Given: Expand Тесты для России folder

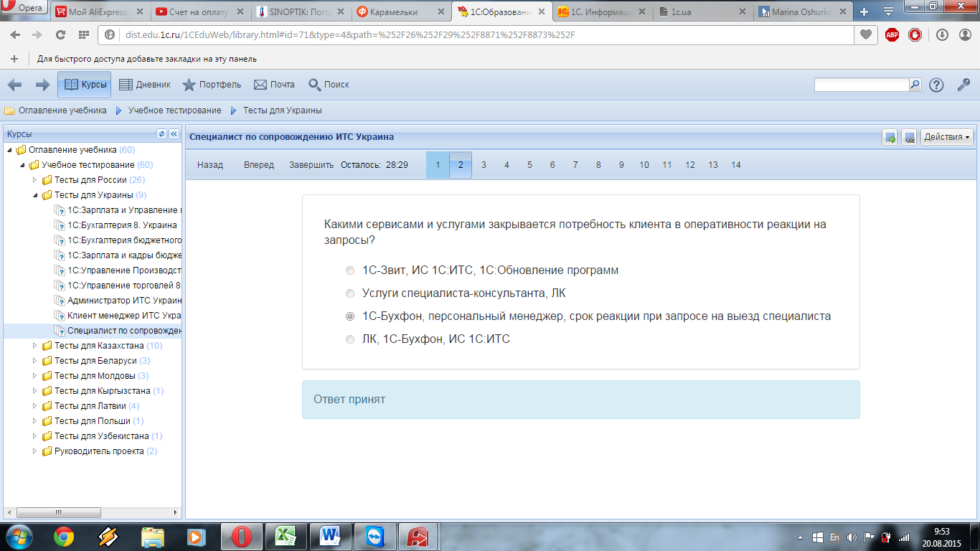Looking at the screenshot, I should coord(35,180).
